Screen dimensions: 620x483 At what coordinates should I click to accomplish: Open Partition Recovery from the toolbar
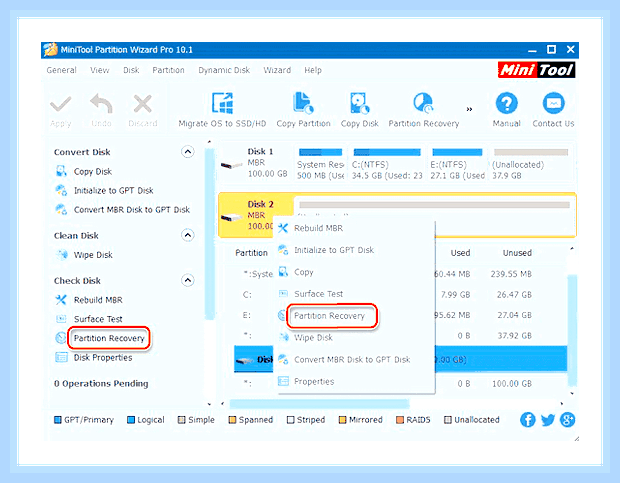pos(423,103)
